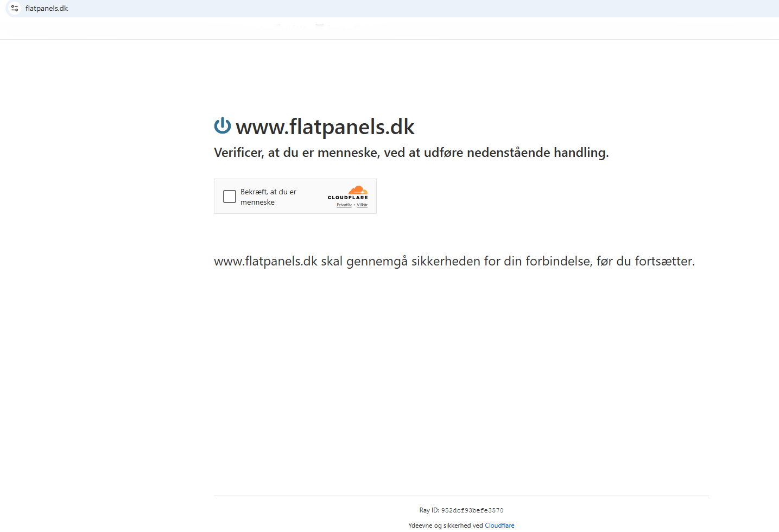The width and height of the screenshot is (779, 532).
Task: Click the site information icon left of flatpanels.dk
Action: tap(15, 9)
